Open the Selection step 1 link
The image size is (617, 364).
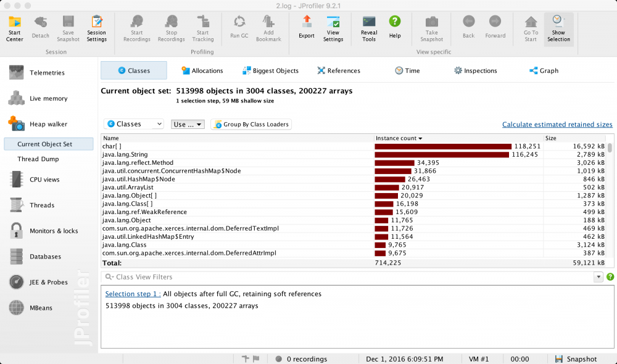pyautogui.click(x=133, y=294)
